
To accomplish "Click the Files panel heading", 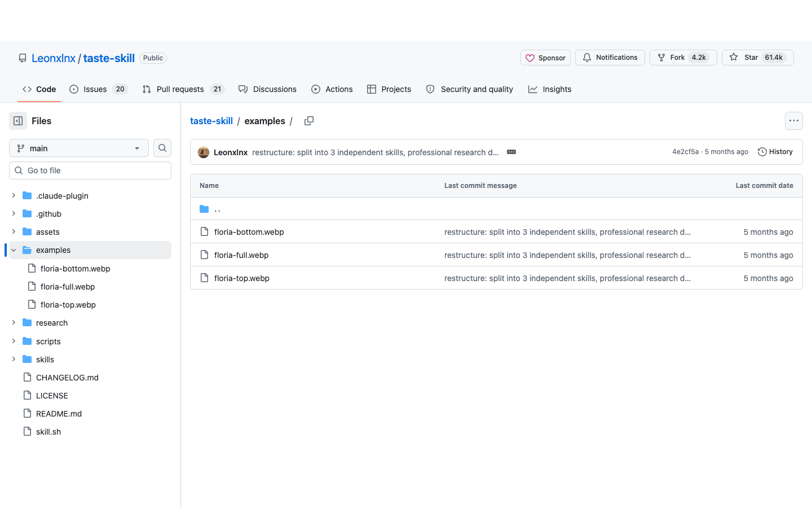I will point(41,121).
